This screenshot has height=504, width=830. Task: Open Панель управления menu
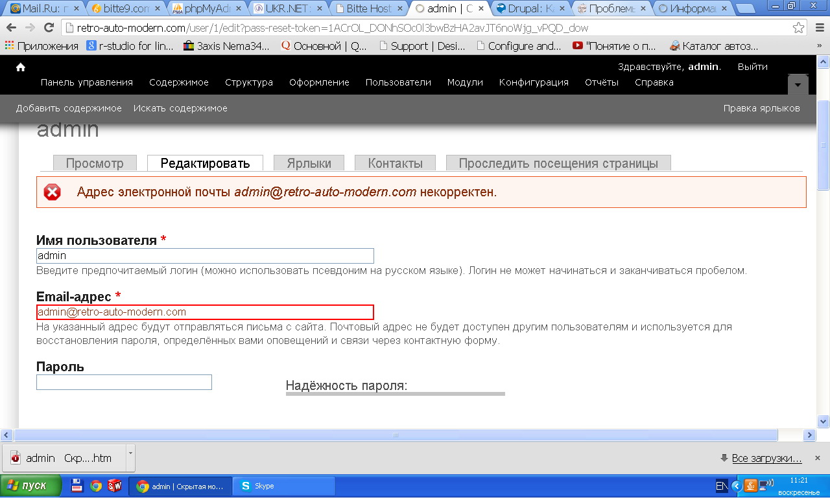(87, 82)
